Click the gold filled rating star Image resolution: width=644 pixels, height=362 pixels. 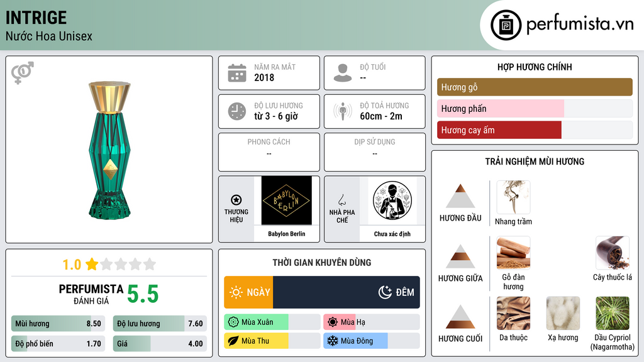(92, 264)
